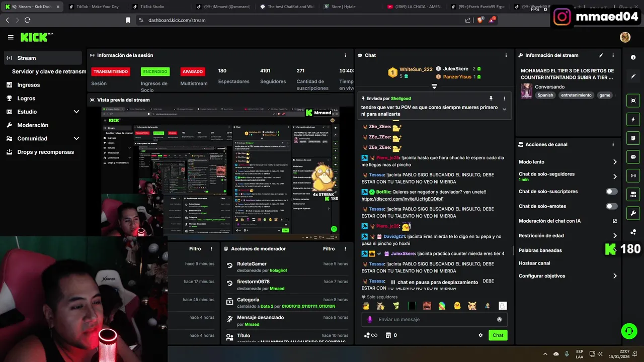Image resolution: width=644 pixels, height=362 pixels.
Task: Toggle the stream preview panel icon
Action: (633, 101)
